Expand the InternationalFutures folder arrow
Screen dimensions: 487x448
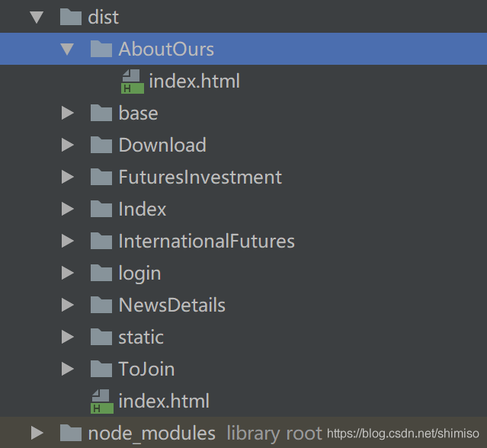coord(68,242)
